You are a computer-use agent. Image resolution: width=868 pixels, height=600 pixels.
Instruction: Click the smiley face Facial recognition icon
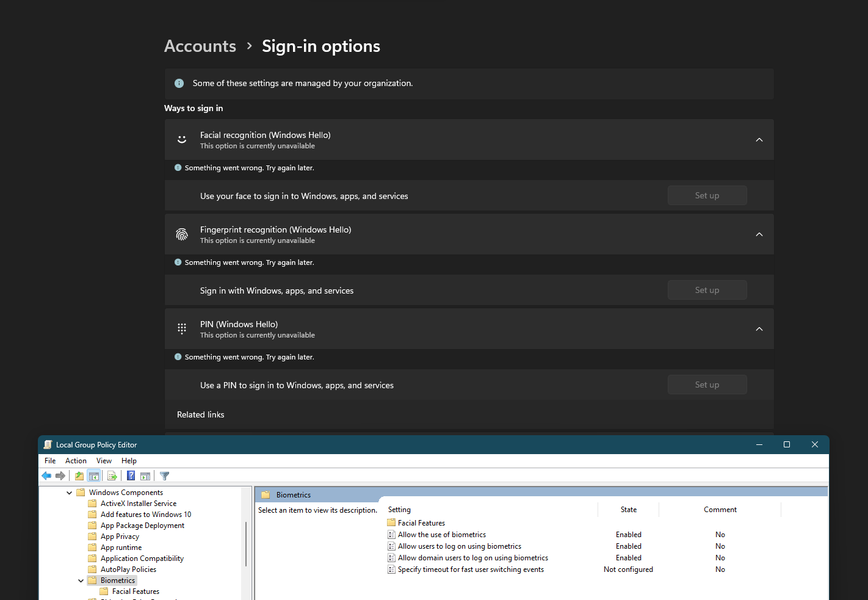tap(182, 140)
